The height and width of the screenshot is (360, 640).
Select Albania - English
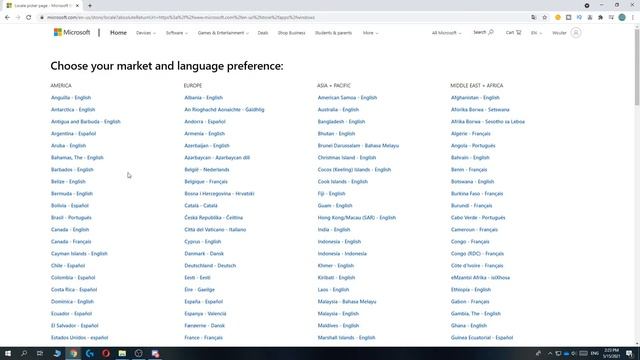(x=203, y=98)
